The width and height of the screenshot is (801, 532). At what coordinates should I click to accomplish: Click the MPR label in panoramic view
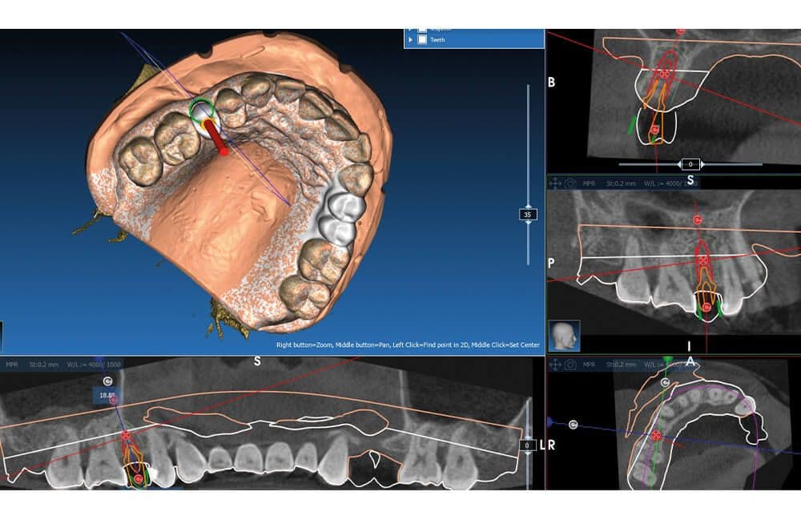coord(12,365)
